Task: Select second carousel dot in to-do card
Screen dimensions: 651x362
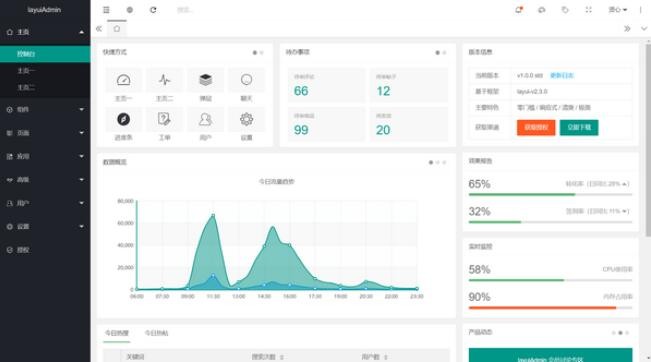Action: (x=444, y=53)
